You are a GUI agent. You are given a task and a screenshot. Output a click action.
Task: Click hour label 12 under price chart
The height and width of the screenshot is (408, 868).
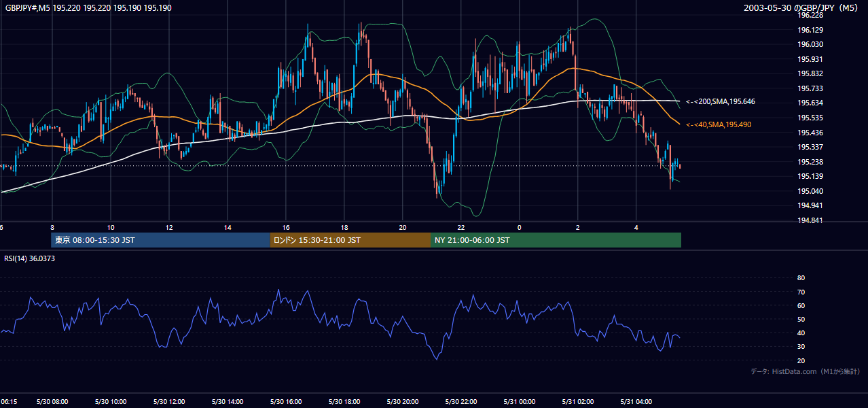(169, 228)
